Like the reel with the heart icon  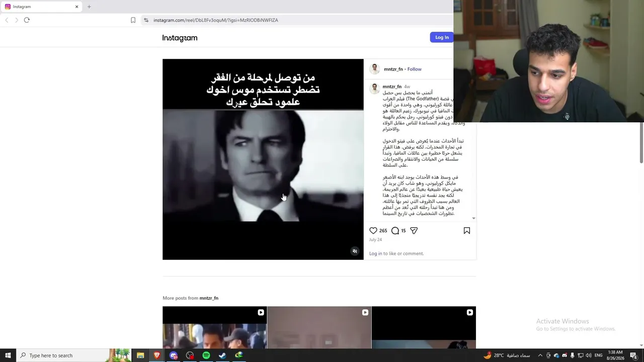[x=373, y=230]
